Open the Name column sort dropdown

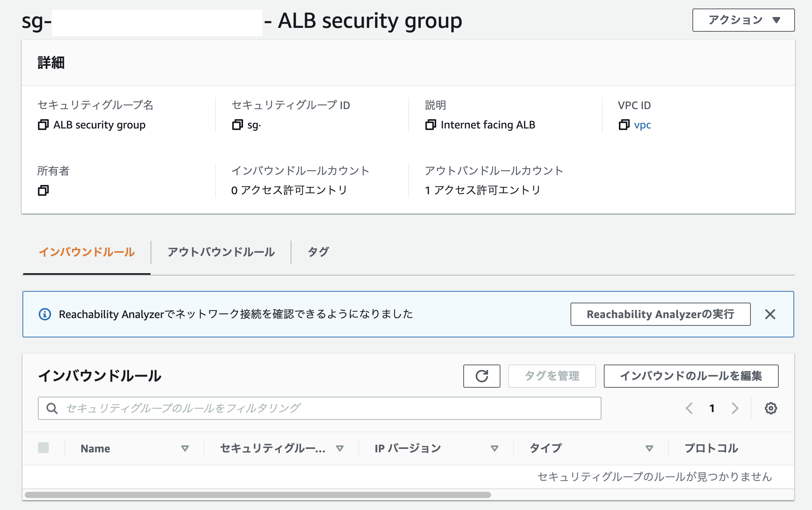(x=185, y=448)
